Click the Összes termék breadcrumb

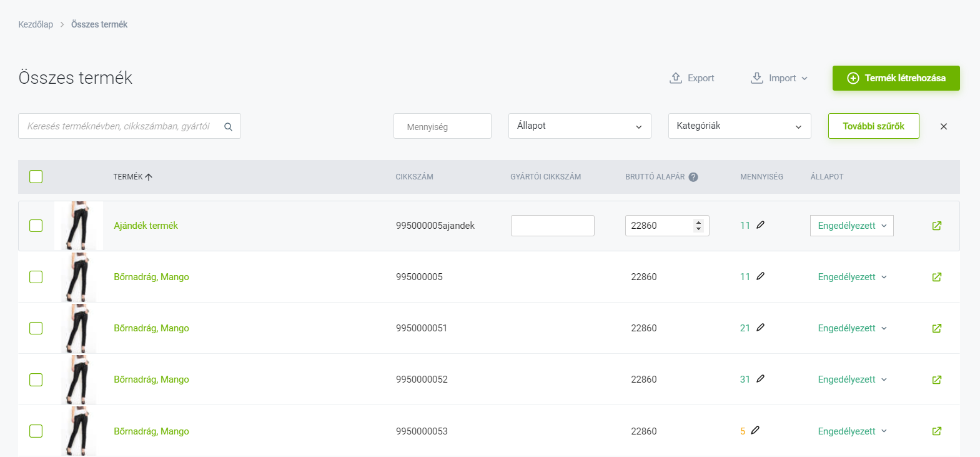point(99,24)
